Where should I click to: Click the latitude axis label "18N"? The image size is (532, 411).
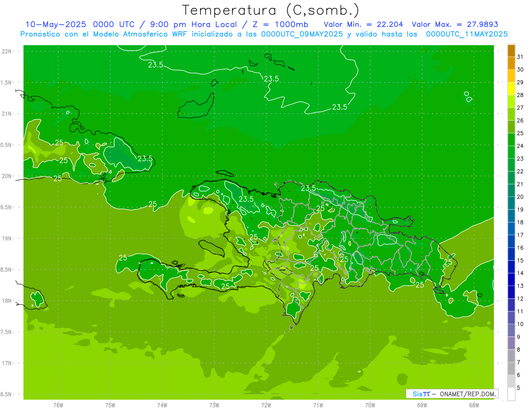[7, 301]
